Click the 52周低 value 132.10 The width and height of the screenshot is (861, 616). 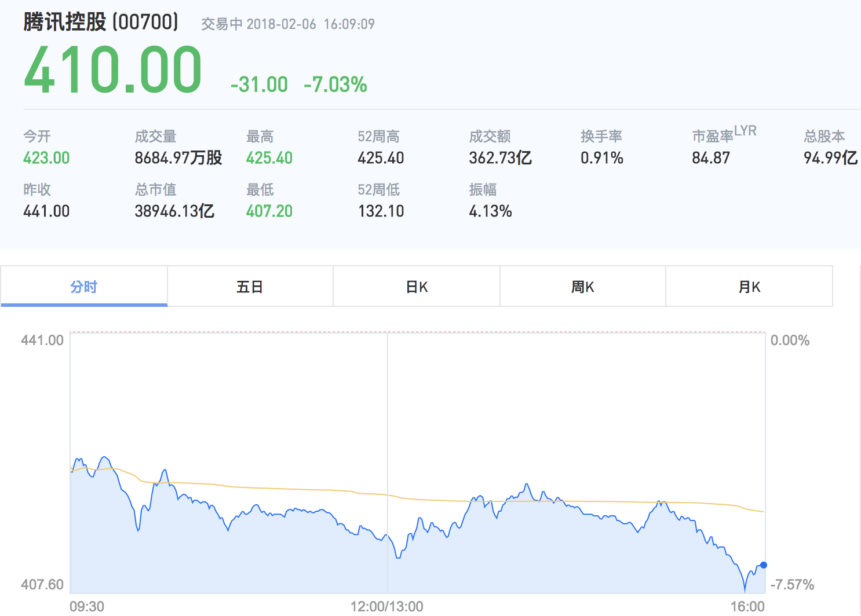click(381, 211)
